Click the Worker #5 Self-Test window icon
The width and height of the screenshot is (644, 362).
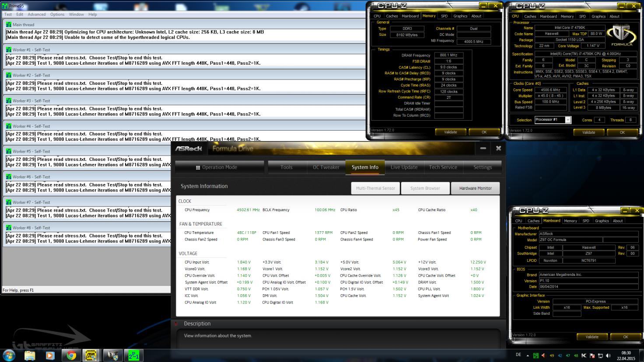(9, 151)
